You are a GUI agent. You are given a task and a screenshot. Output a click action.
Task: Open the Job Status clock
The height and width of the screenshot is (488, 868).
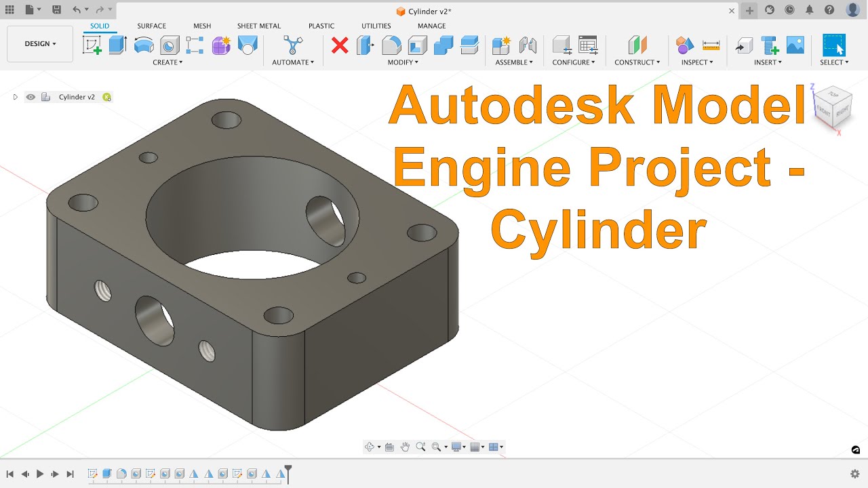pos(789,10)
